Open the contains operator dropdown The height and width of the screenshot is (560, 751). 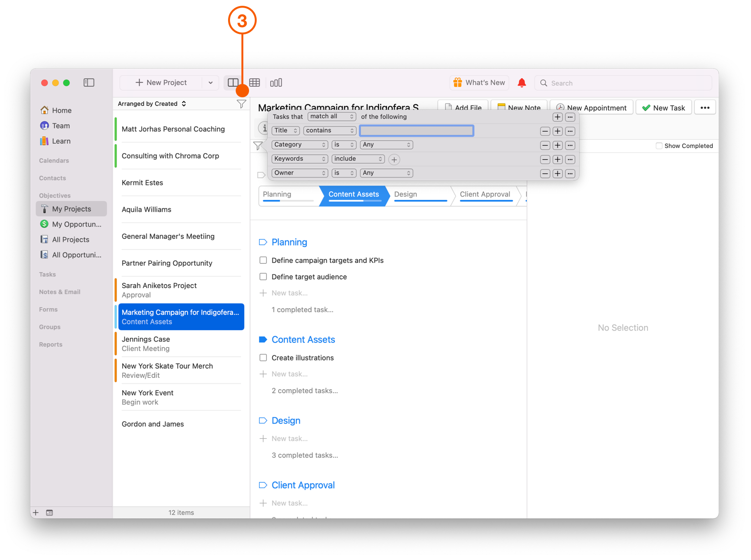pos(330,131)
